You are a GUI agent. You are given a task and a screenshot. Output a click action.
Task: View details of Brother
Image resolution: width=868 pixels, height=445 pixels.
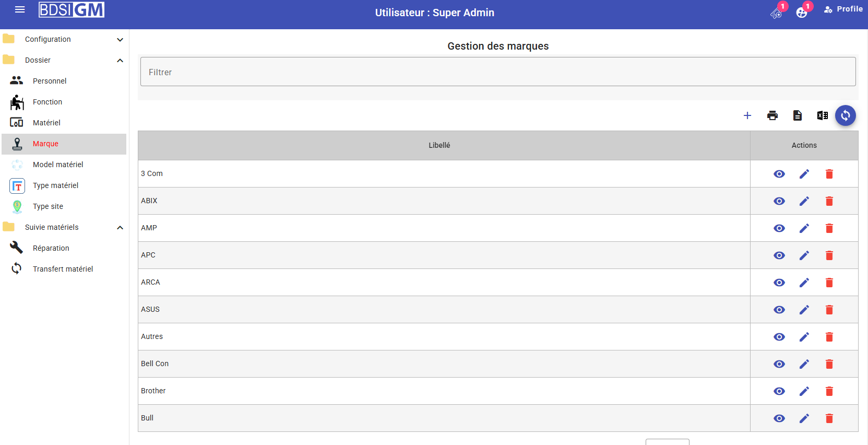(779, 391)
